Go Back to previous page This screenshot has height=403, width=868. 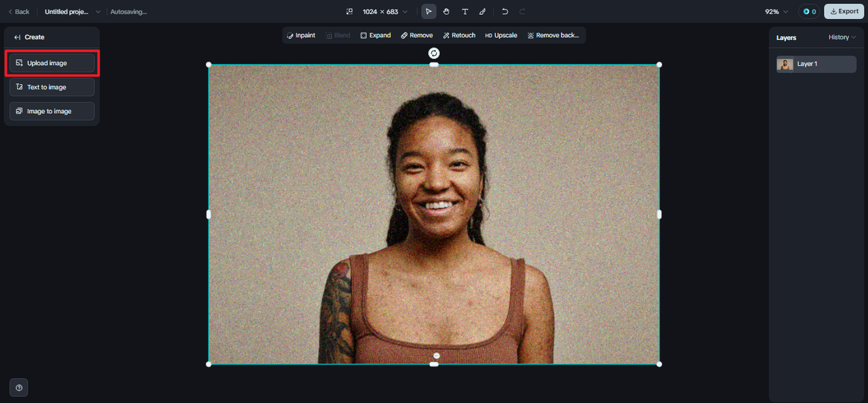18,12
